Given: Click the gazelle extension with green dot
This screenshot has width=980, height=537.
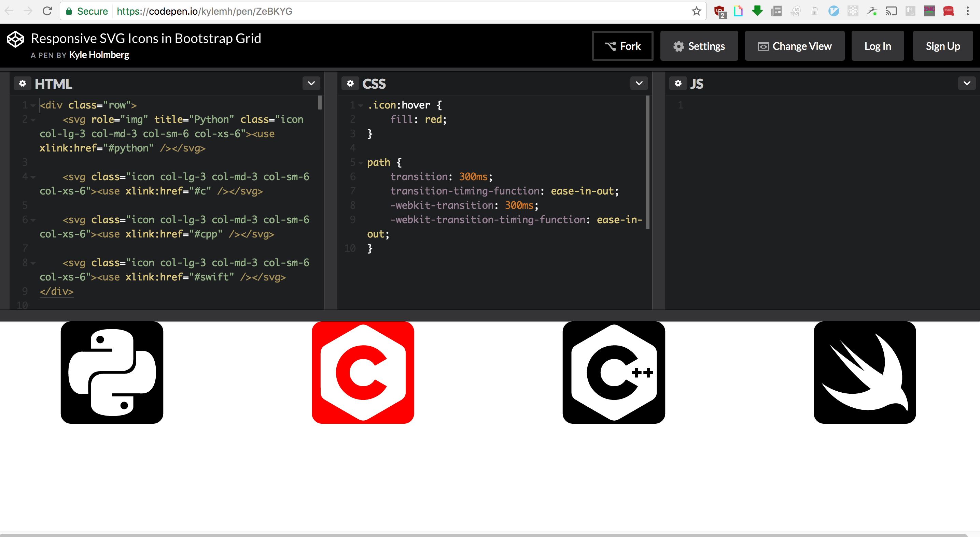Looking at the screenshot, I should pyautogui.click(x=871, y=11).
